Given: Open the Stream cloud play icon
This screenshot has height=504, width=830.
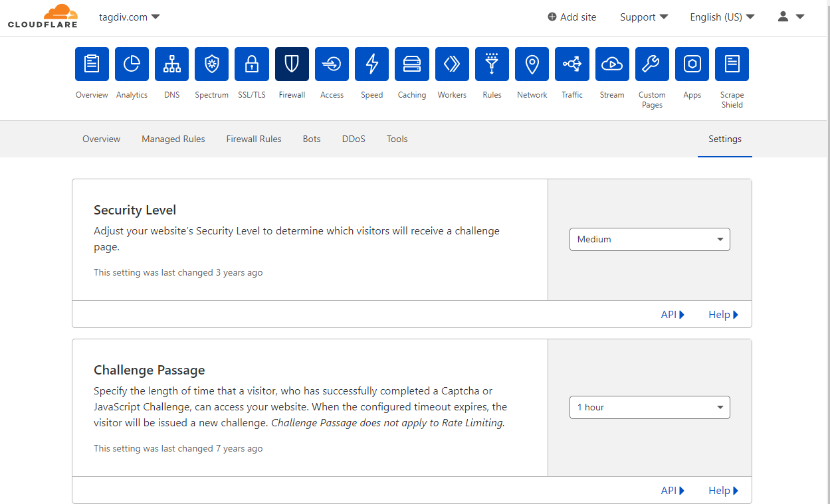Looking at the screenshot, I should [612, 64].
